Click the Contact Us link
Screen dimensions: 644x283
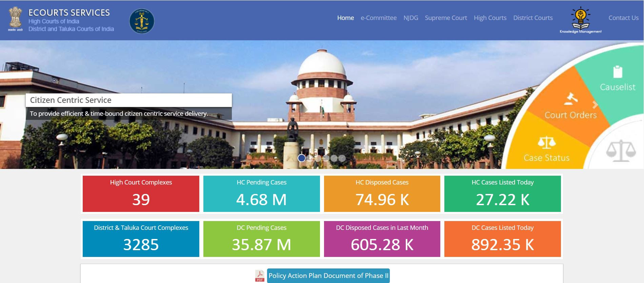[x=623, y=18]
